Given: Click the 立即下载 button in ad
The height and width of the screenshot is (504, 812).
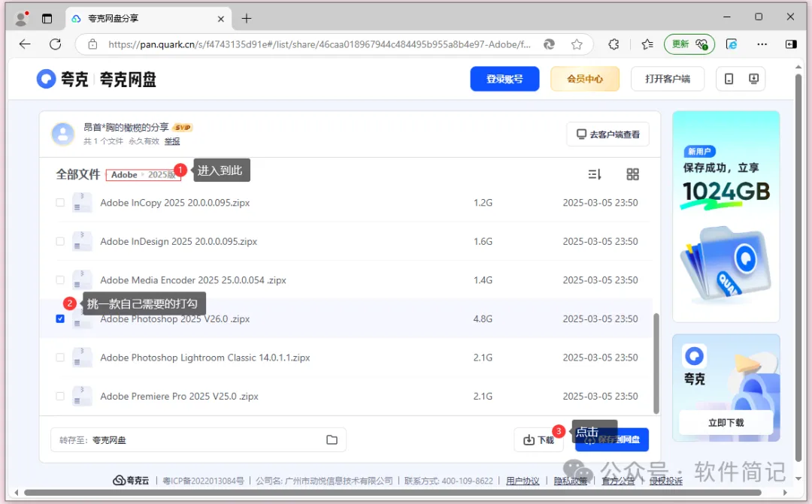Looking at the screenshot, I should [726, 423].
